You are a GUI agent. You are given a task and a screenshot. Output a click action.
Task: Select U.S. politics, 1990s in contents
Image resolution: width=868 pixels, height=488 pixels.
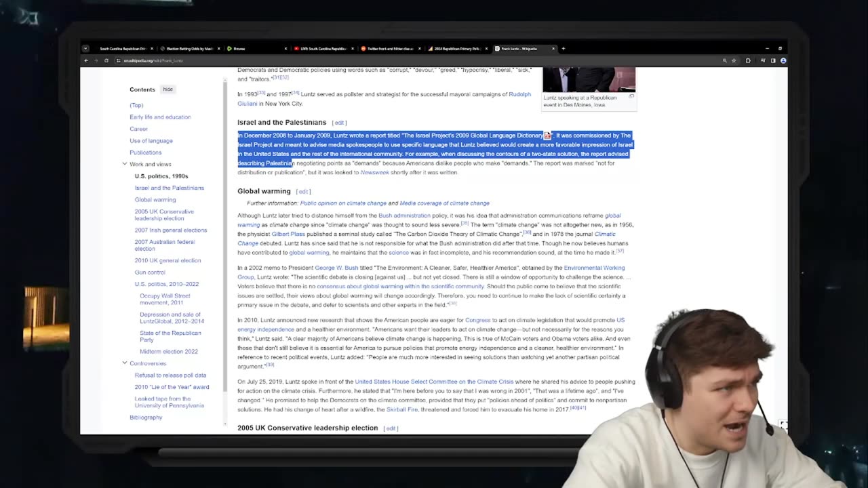point(161,176)
